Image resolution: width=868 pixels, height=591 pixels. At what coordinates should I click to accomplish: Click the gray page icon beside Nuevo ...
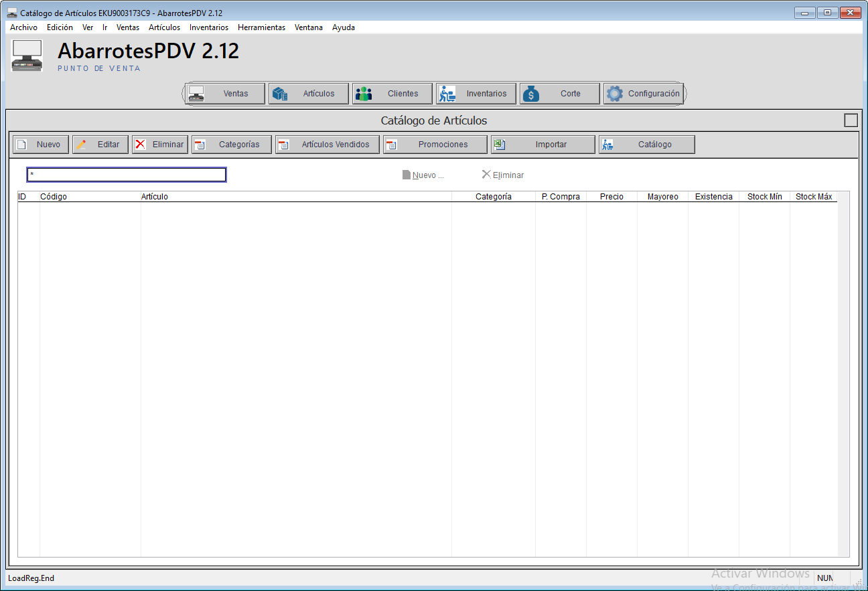pyautogui.click(x=406, y=175)
